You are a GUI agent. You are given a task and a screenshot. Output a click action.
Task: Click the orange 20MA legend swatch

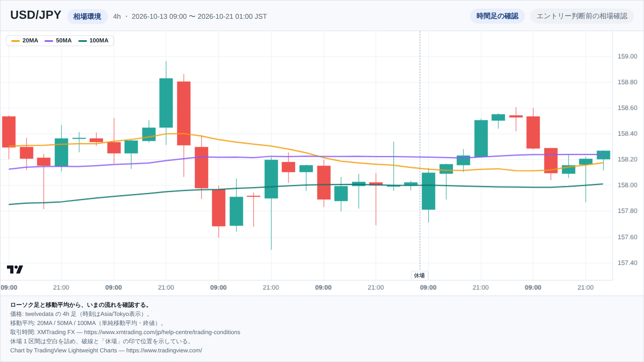(x=15, y=41)
